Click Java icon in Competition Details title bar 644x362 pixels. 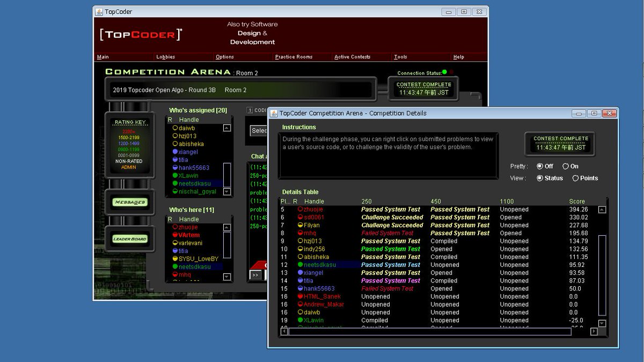[x=274, y=113]
